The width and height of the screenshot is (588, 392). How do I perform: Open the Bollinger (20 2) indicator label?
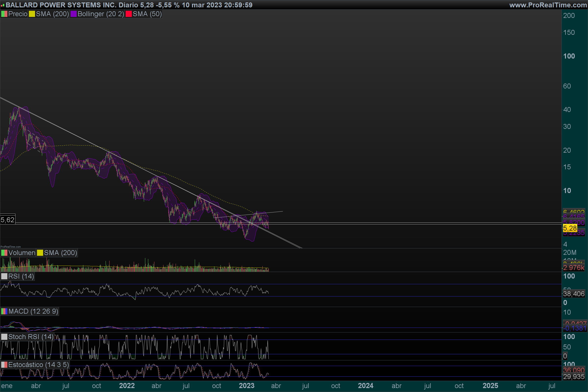100,14
